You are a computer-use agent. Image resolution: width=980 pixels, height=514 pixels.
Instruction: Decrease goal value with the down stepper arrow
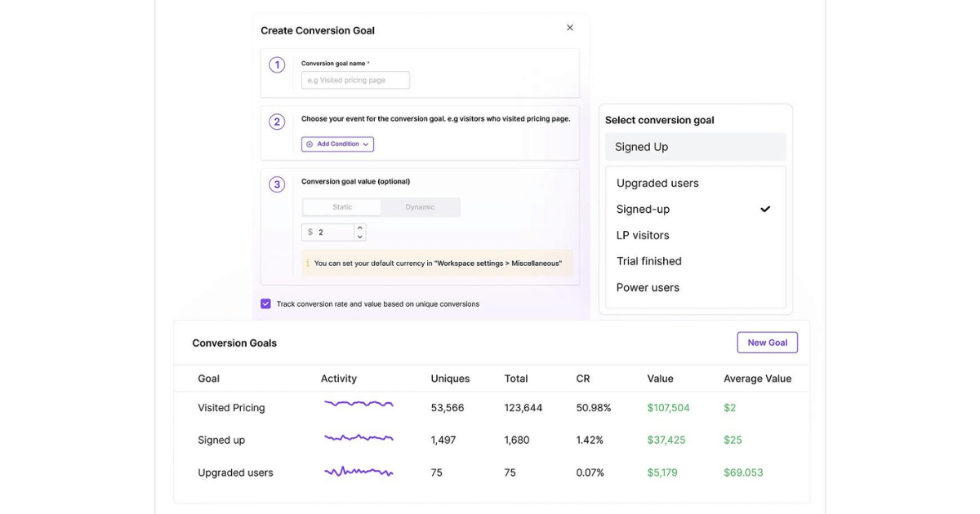(x=359, y=237)
